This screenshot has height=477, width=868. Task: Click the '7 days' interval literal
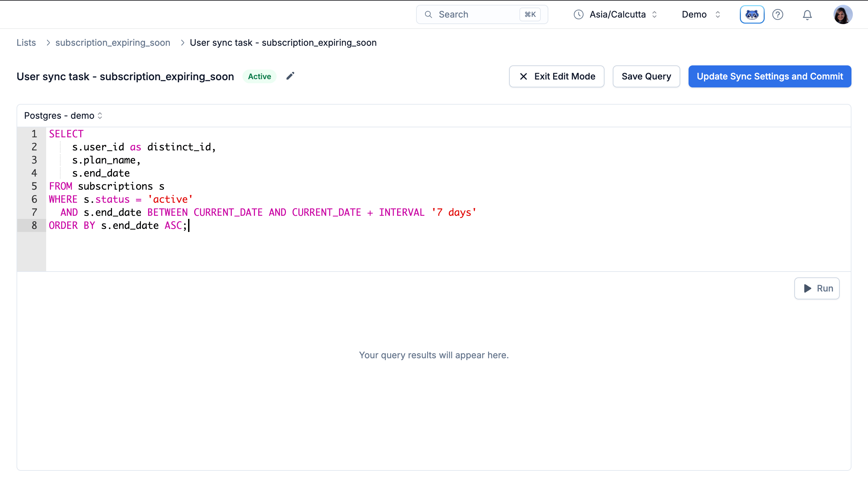(x=454, y=212)
